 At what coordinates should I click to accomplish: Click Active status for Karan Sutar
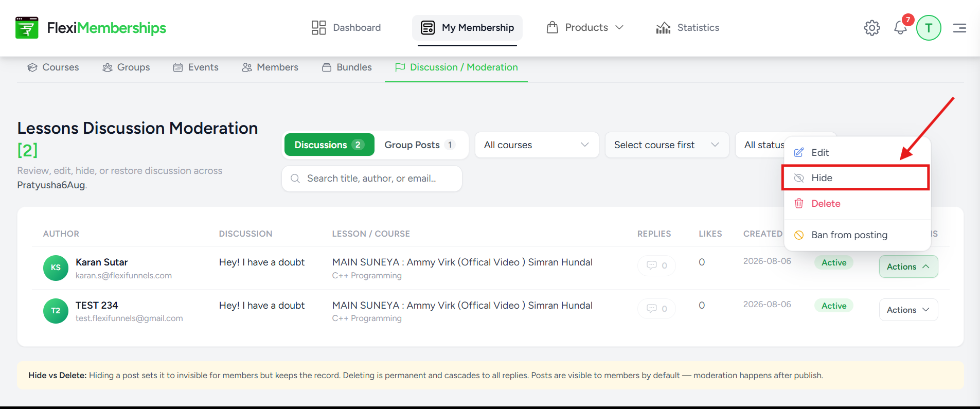pos(834,262)
